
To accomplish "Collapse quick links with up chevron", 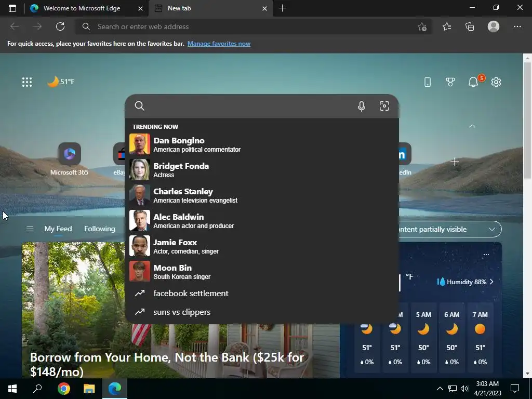I will click(x=472, y=126).
